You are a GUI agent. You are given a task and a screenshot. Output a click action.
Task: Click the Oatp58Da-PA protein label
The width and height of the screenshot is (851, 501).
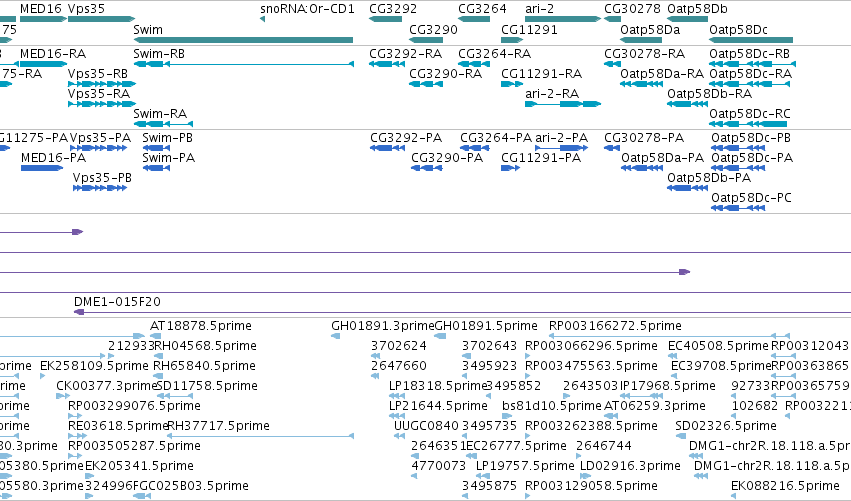[x=663, y=158]
